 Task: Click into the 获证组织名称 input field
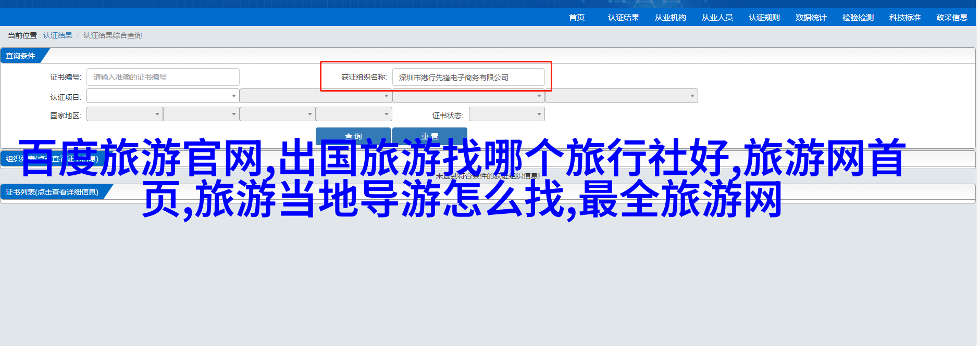[468, 77]
